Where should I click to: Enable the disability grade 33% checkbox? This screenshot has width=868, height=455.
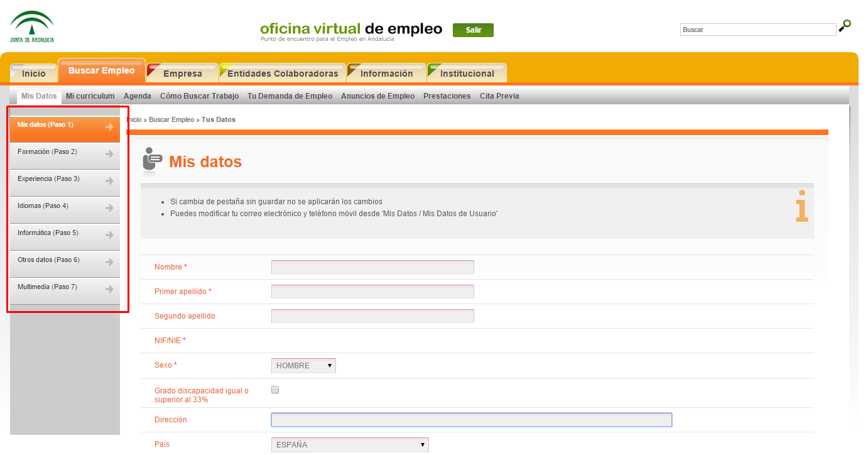point(274,390)
